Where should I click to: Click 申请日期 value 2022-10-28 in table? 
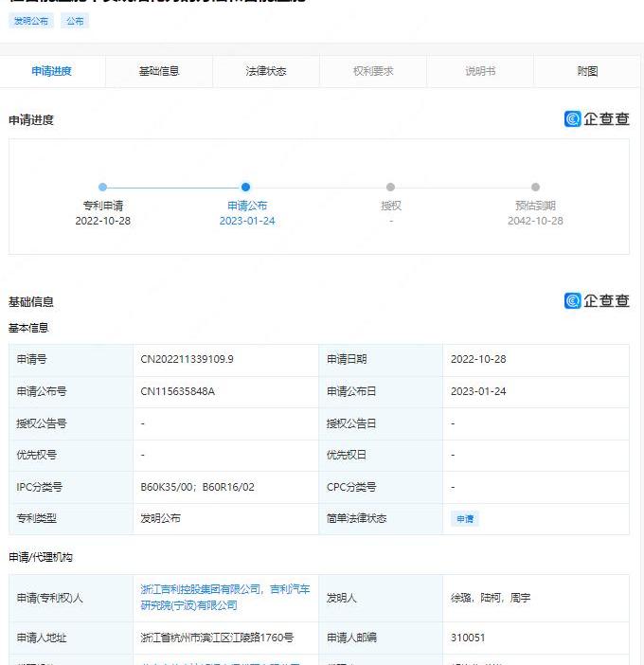coord(478,359)
